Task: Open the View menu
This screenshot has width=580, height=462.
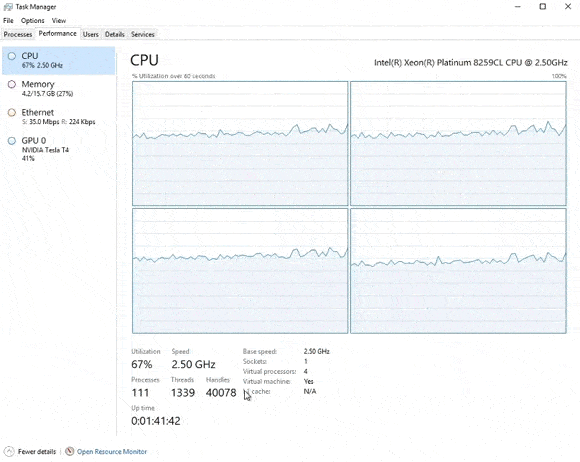Action: tap(59, 21)
